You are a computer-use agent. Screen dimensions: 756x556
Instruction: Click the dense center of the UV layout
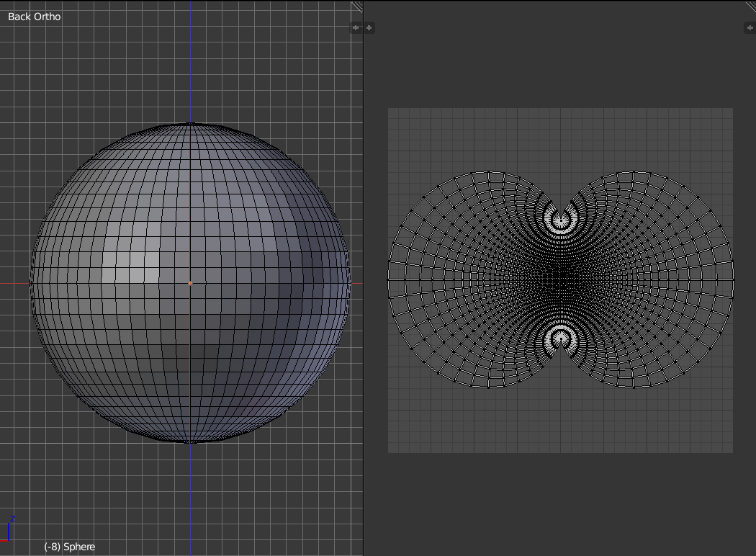(x=560, y=279)
